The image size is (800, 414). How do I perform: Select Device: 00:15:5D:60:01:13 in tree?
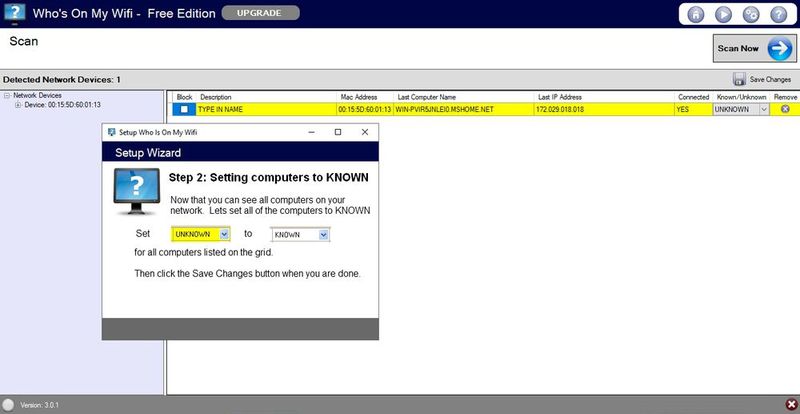pyautogui.click(x=62, y=105)
